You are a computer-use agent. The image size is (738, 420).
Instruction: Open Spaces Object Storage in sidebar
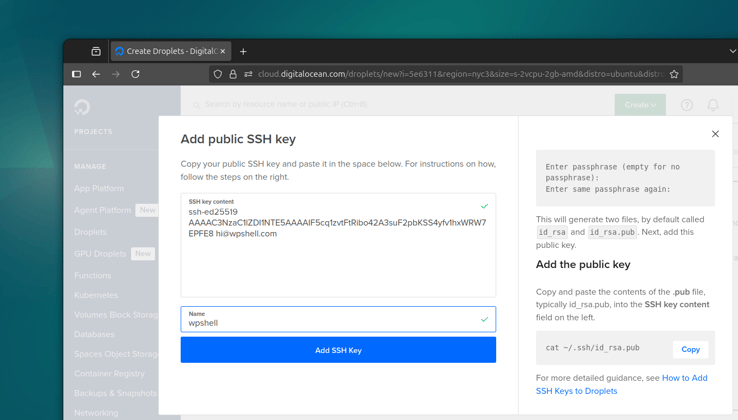pyautogui.click(x=116, y=354)
